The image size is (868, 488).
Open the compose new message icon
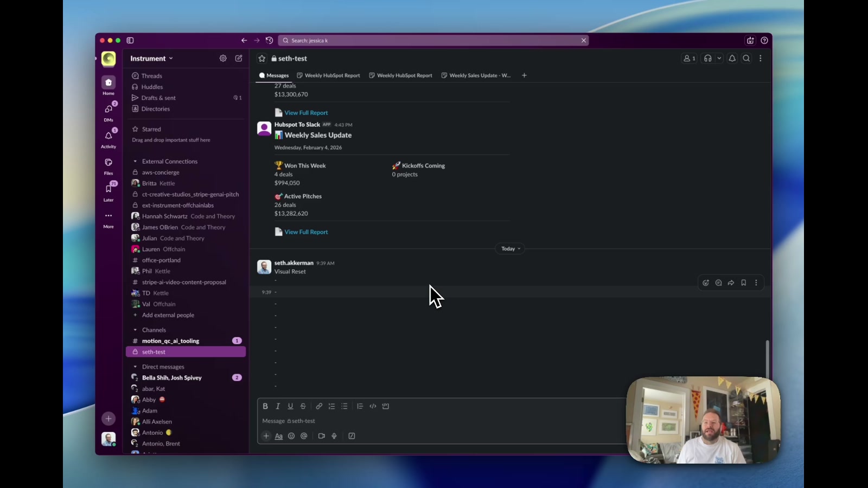(x=239, y=58)
